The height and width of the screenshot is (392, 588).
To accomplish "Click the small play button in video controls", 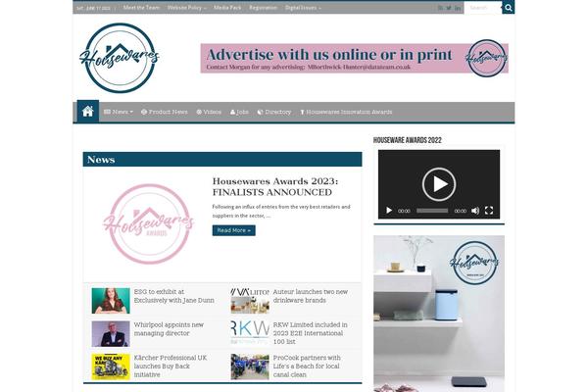I will (389, 211).
